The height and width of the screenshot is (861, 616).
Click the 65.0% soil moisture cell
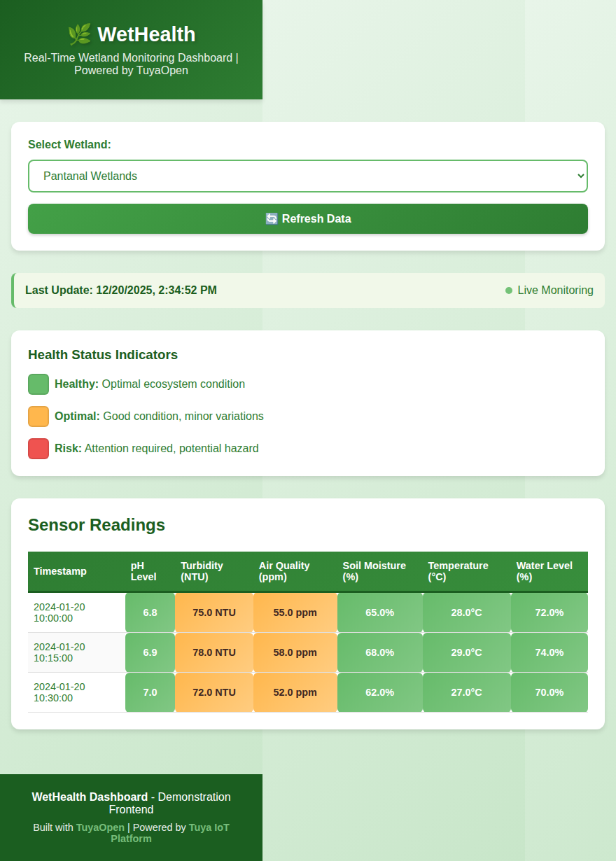coord(380,612)
